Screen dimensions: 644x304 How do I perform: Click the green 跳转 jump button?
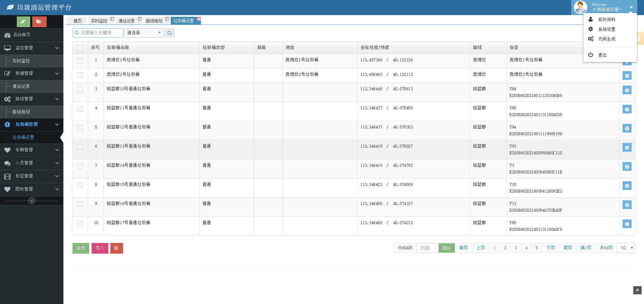tap(446, 248)
